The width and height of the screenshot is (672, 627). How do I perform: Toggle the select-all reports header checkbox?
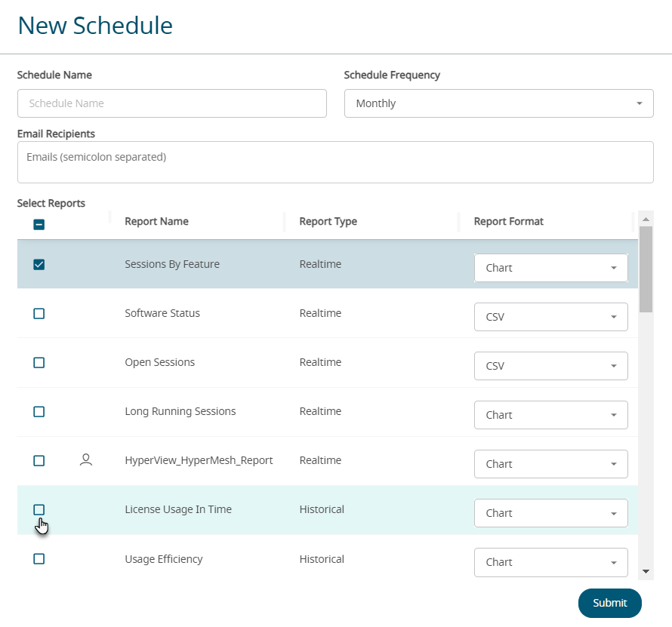pyautogui.click(x=39, y=224)
